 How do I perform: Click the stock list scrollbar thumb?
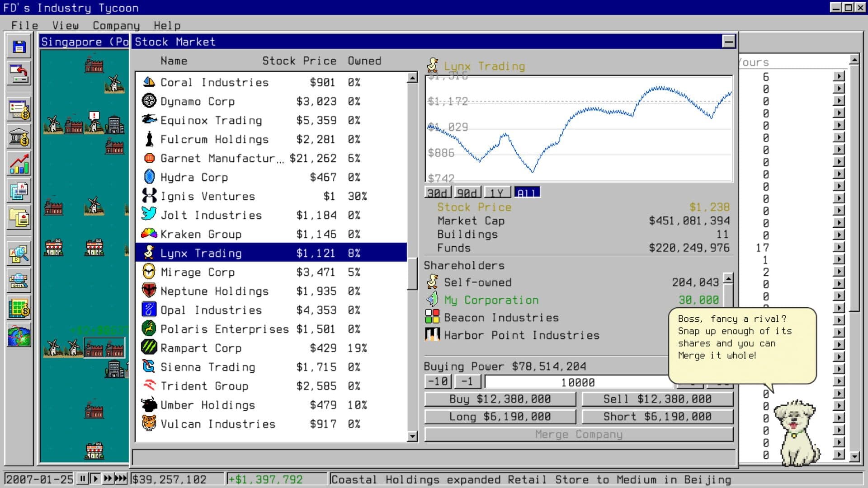click(x=412, y=274)
